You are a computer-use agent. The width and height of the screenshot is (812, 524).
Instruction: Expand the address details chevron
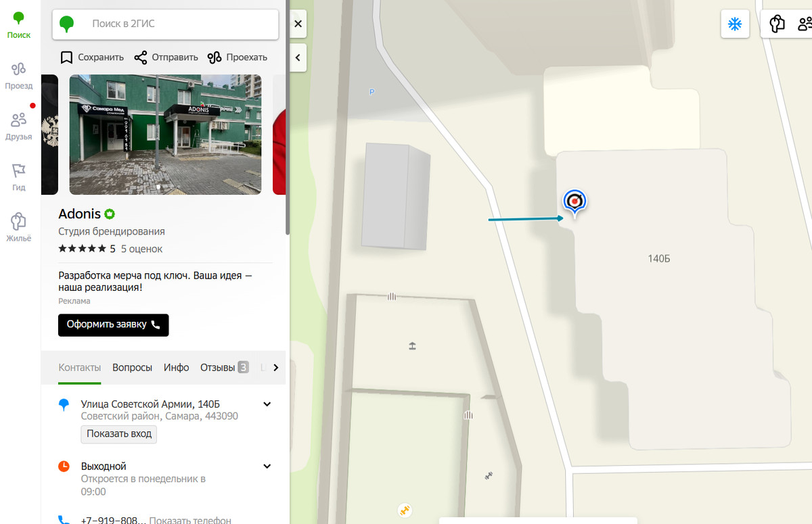pyautogui.click(x=267, y=404)
